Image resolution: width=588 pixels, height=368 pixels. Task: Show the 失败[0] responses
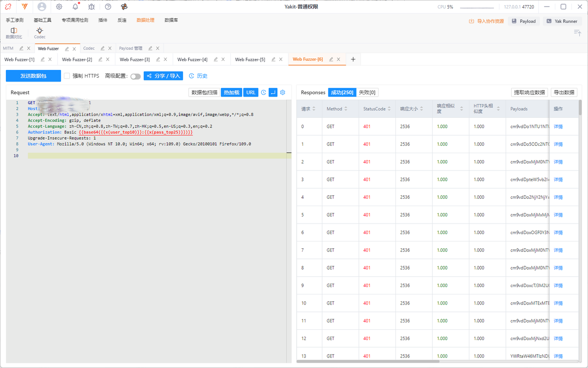367,92
